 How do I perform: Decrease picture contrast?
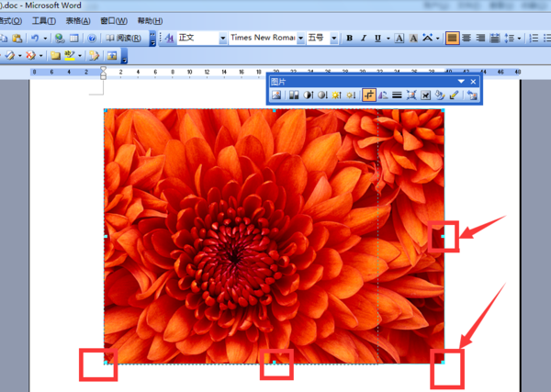click(322, 95)
